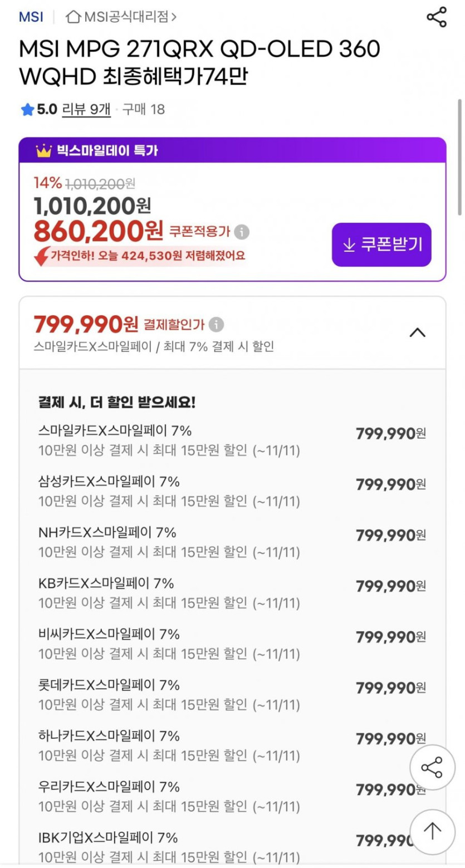Click the info icon next to 결제할인가
The height and width of the screenshot is (868, 465).
pos(216,324)
